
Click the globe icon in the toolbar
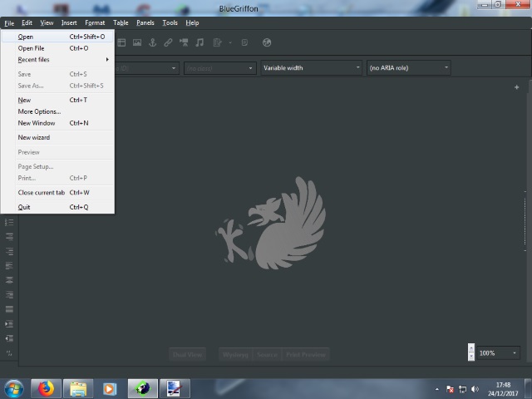point(267,42)
